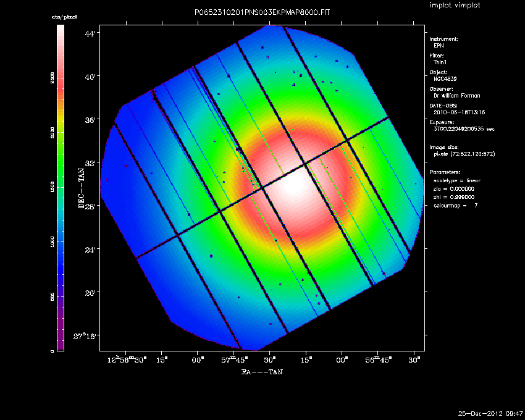525x420 pixels.
Task: Click the cts/pixel color bar label
Action: tap(64, 17)
